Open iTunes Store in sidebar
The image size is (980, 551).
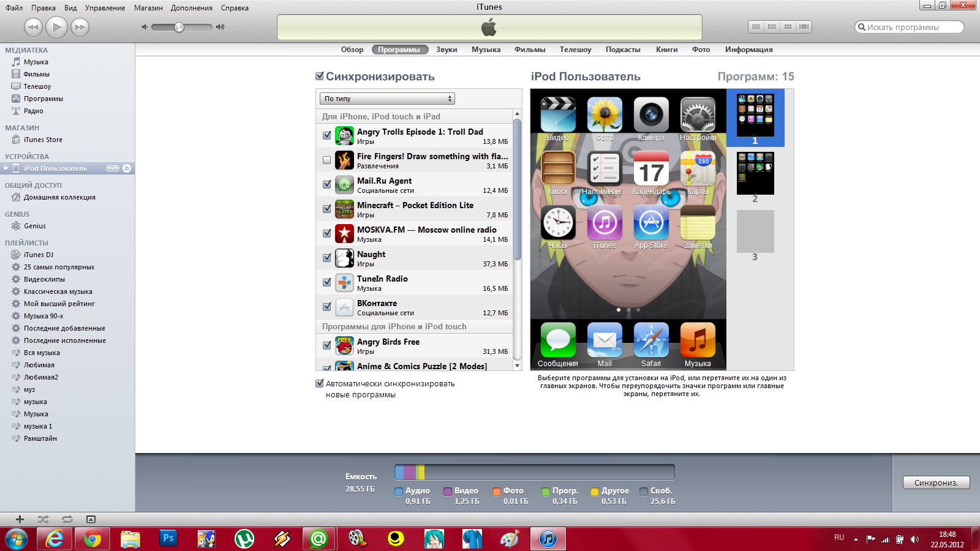(43, 140)
